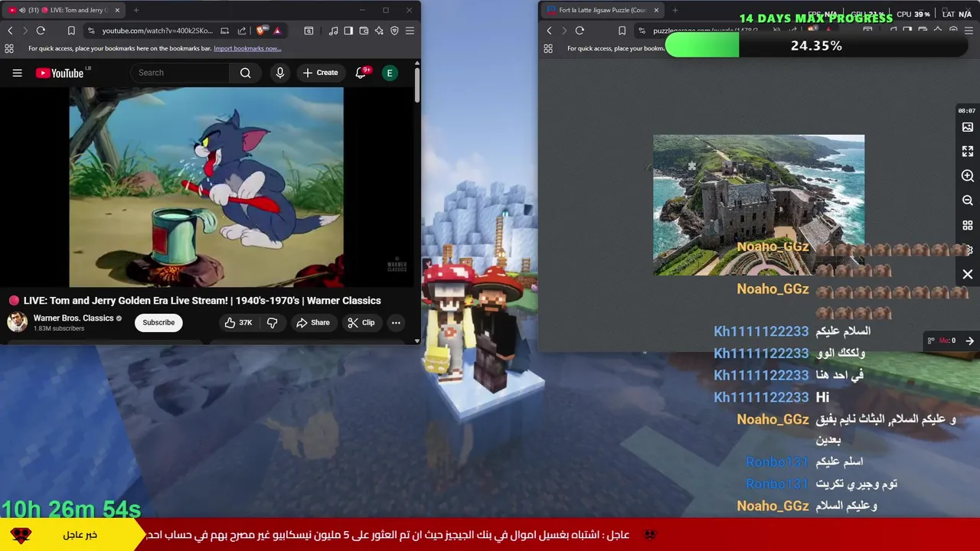Open apps grid on YouTube bookmarks bar
Viewport: 980px width, 551px height.
click(x=9, y=48)
